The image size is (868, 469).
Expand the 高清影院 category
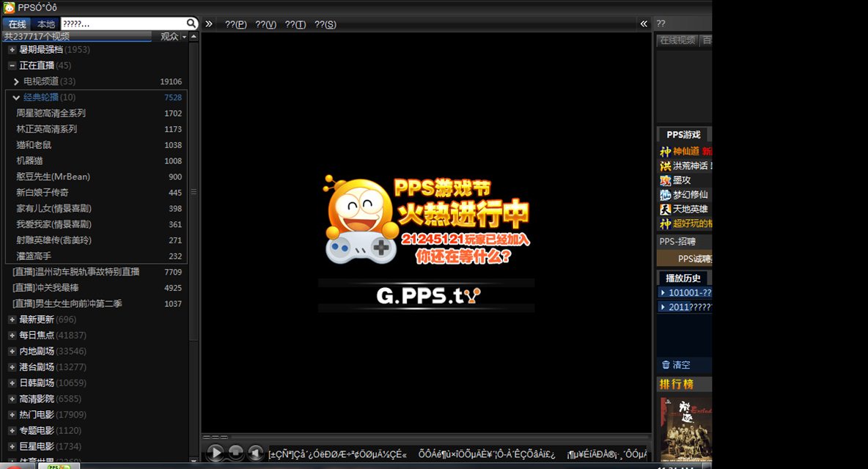(x=12, y=399)
